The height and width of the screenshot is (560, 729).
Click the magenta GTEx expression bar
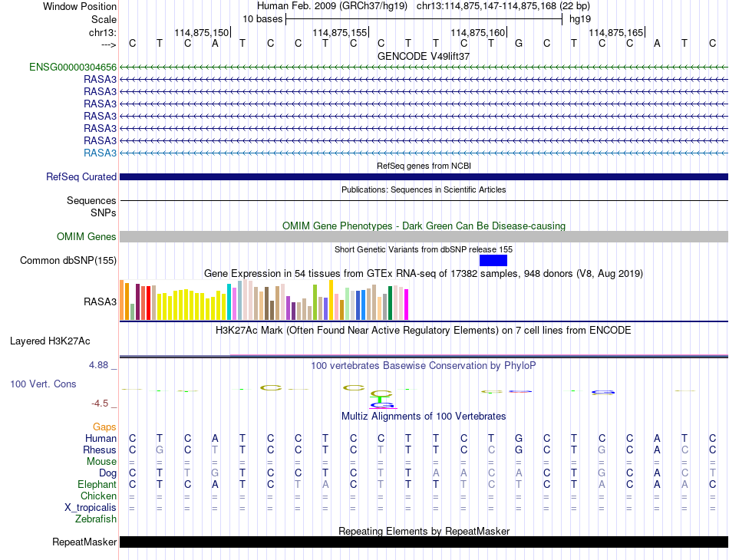tap(407, 305)
